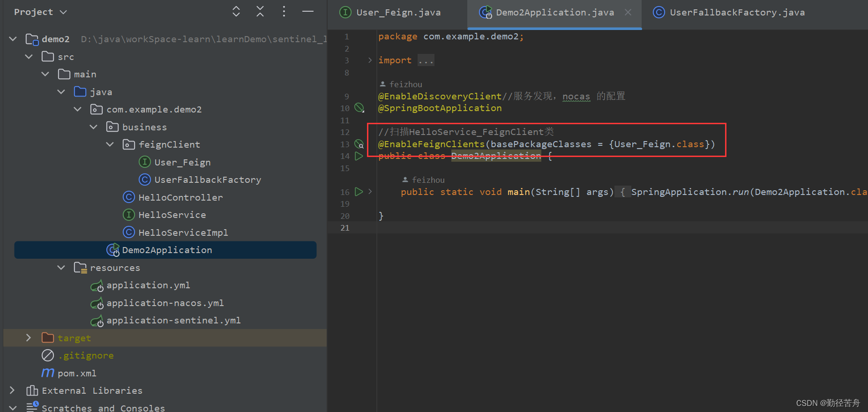Open Project panel options (three dots)
This screenshot has width=868, height=412.
click(x=284, y=12)
